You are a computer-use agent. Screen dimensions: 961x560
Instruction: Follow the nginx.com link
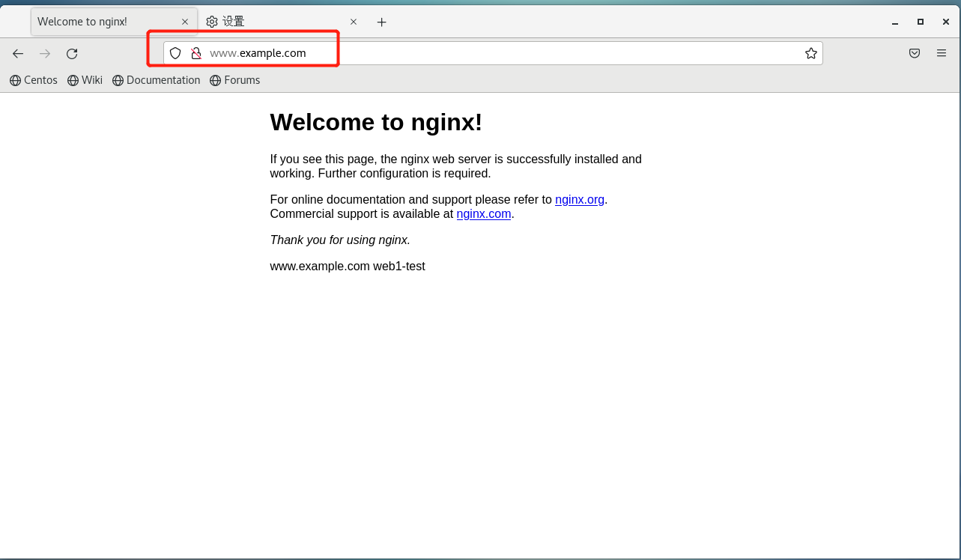(x=484, y=214)
